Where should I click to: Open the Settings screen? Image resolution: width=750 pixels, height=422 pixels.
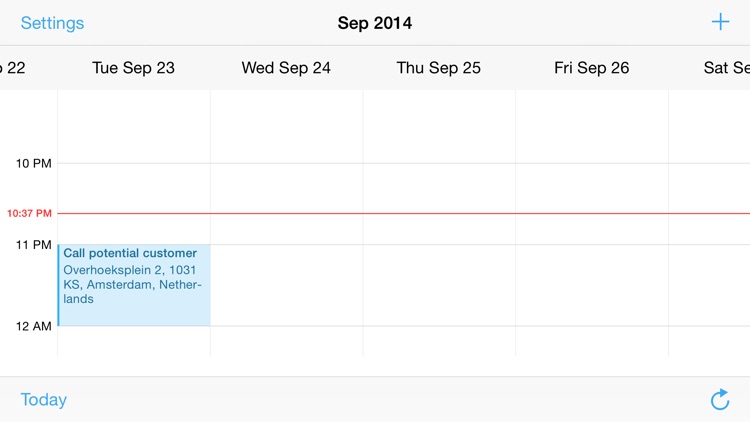(x=52, y=23)
